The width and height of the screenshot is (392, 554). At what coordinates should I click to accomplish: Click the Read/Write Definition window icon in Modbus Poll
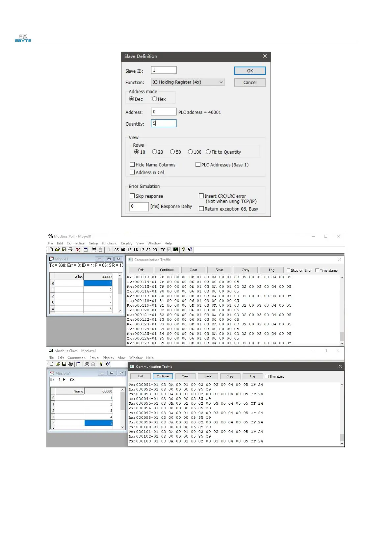tap(86, 250)
